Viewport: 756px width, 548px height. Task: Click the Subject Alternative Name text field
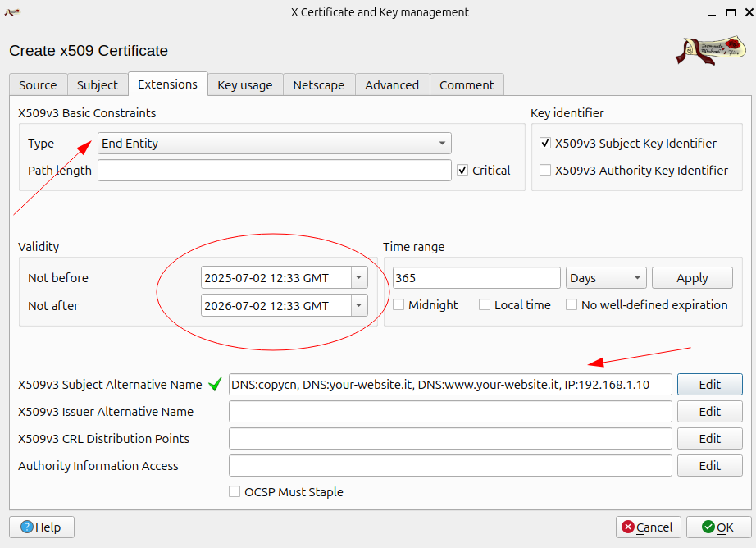coord(450,385)
